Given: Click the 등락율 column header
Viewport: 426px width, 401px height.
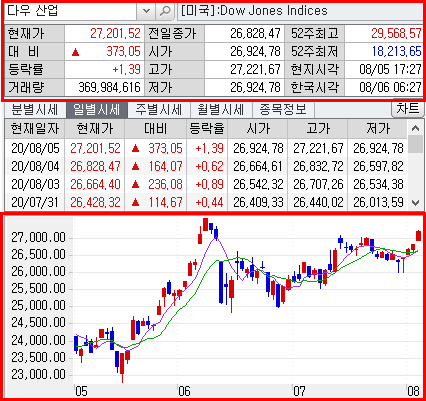Looking at the screenshot, I should [x=207, y=128].
